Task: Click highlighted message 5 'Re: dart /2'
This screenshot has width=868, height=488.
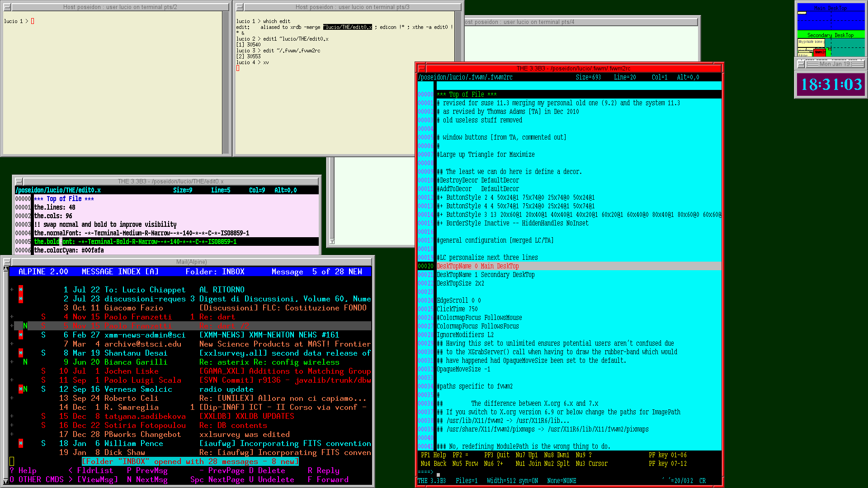Action: (190, 326)
